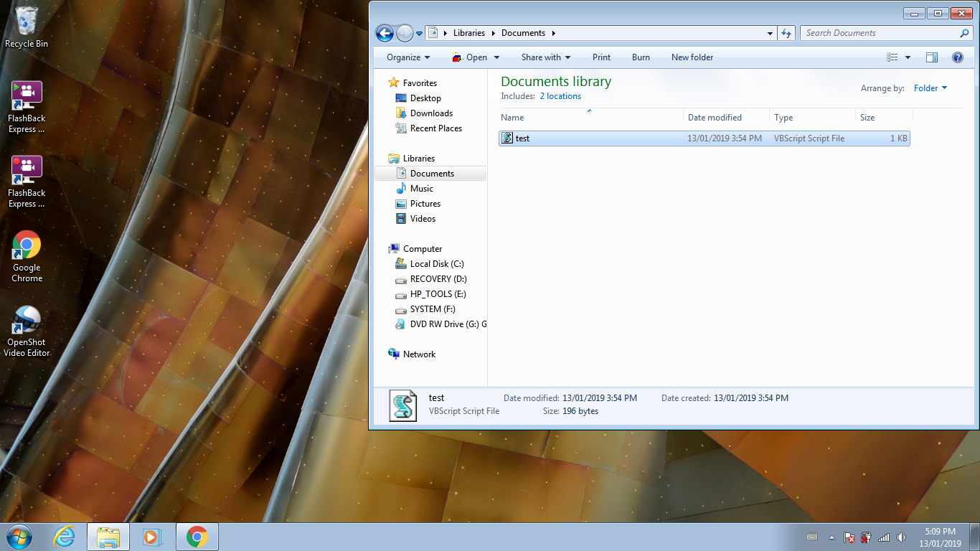Open the Organize menu
Viewport: 980px width, 551px height.
click(x=406, y=57)
